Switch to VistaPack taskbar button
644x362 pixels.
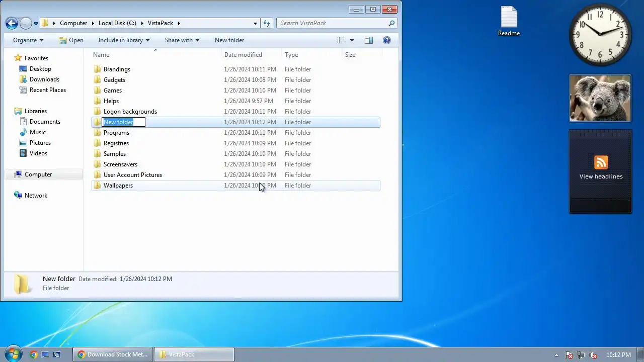[194, 354]
